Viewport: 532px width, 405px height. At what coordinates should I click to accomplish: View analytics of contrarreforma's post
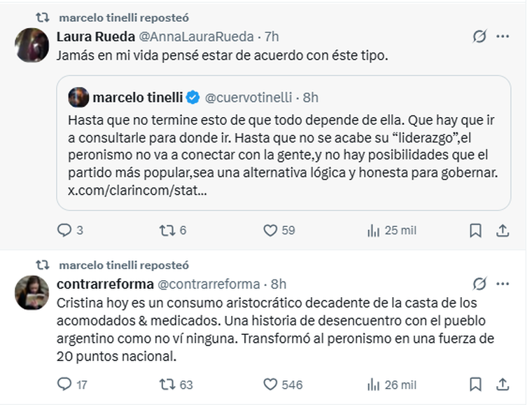point(373,384)
